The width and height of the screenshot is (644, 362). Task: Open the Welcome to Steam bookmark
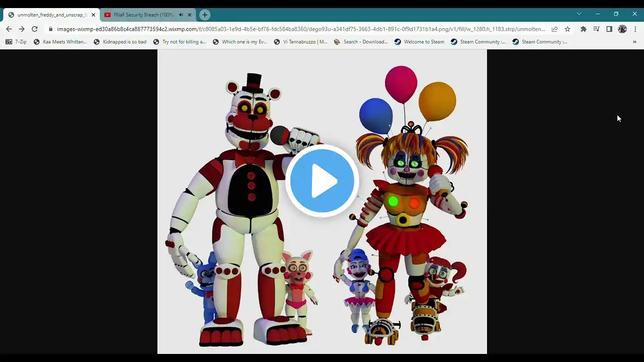[419, 42]
